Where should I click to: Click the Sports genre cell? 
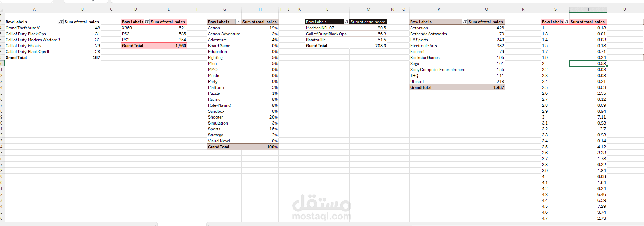coord(225,129)
